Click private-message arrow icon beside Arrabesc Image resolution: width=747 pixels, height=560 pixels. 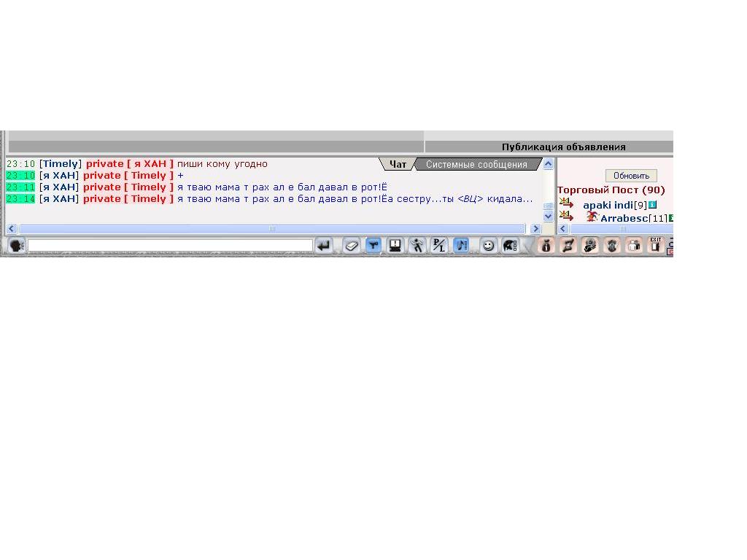click(566, 216)
